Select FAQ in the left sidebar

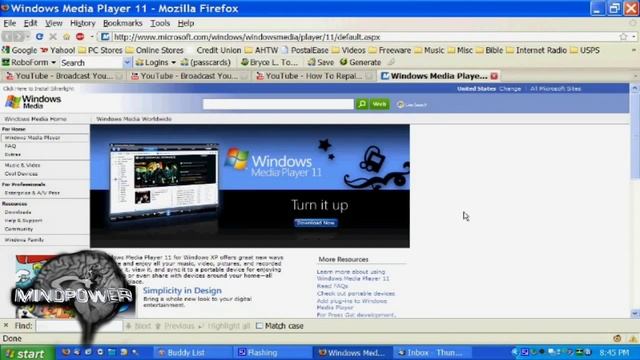(x=10, y=146)
